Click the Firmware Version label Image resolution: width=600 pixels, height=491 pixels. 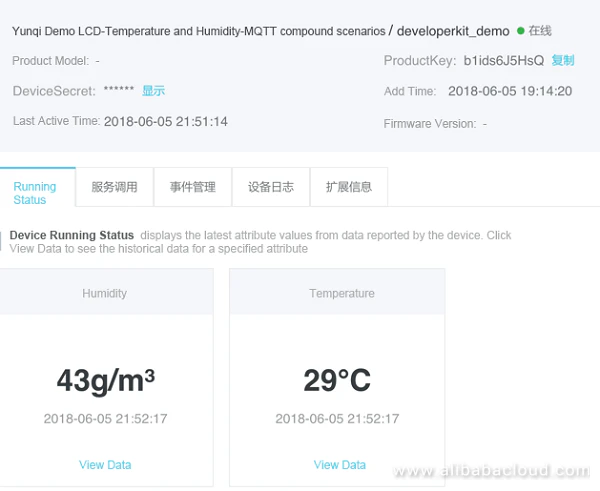tap(430, 124)
